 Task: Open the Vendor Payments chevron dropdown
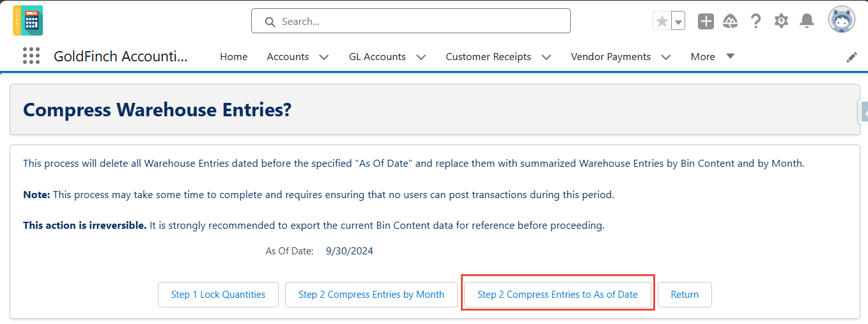[x=666, y=57]
